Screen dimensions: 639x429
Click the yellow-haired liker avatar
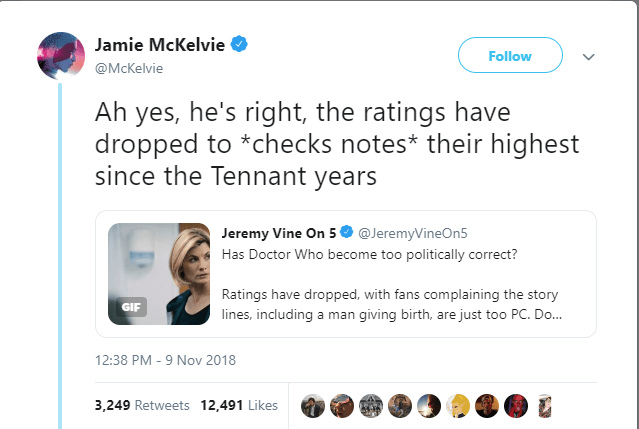click(458, 406)
